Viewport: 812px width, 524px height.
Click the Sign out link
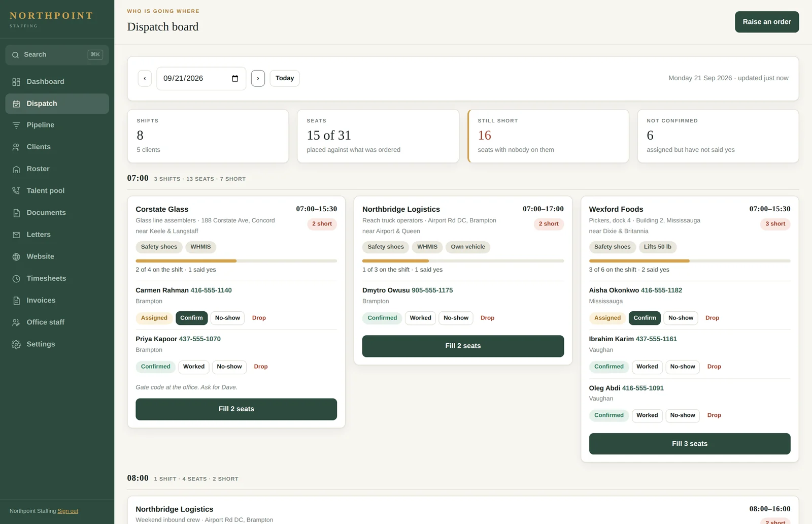click(x=68, y=511)
